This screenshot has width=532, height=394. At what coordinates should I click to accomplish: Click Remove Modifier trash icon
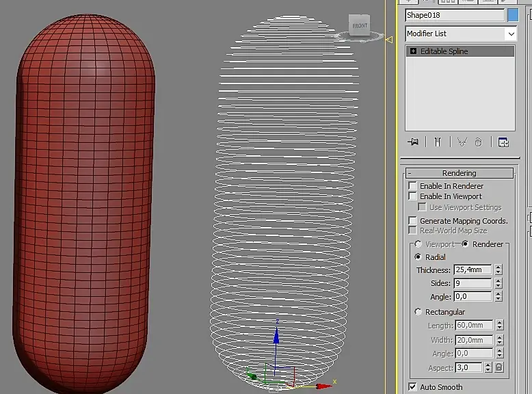pyautogui.click(x=479, y=142)
